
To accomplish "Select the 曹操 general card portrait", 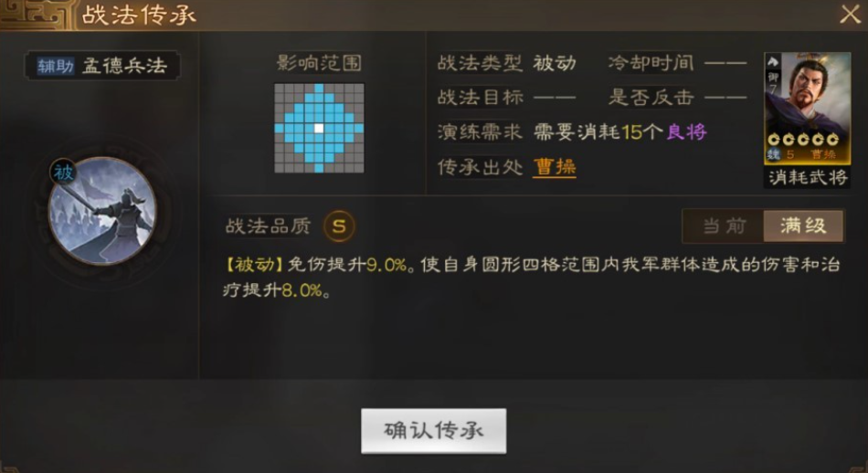I will [807, 109].
